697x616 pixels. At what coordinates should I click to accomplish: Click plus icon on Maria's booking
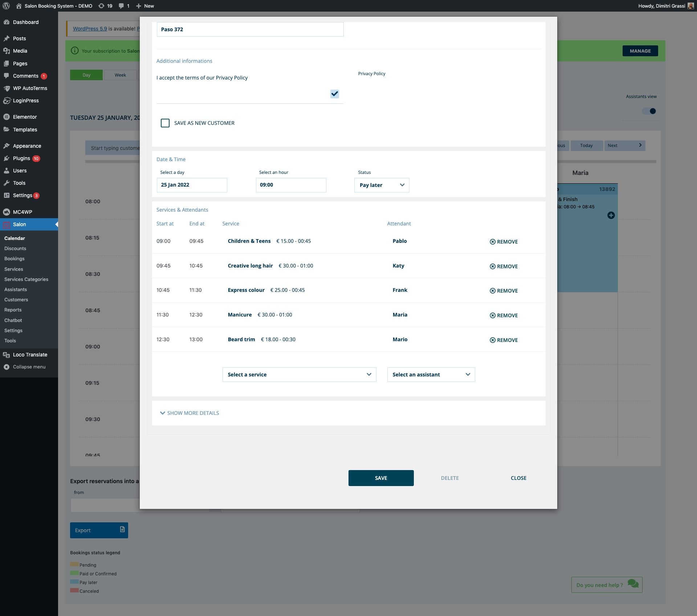point(611,215)
